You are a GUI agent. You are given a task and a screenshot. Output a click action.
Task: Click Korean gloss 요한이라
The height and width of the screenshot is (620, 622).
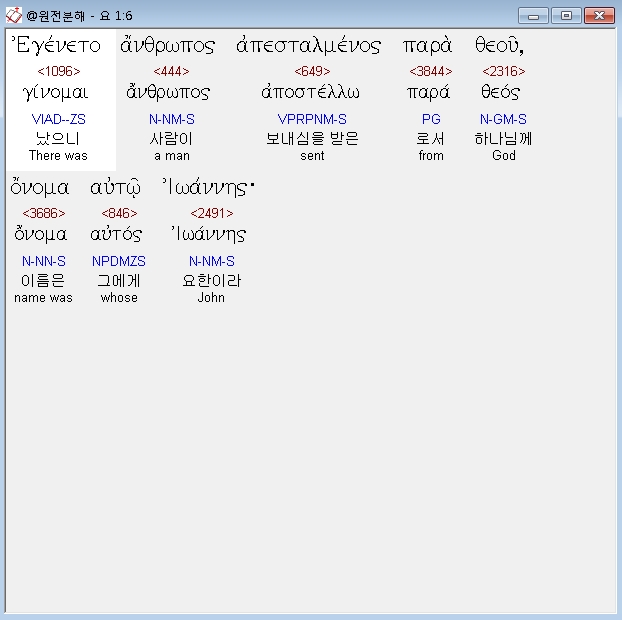[x=211, y=280]
